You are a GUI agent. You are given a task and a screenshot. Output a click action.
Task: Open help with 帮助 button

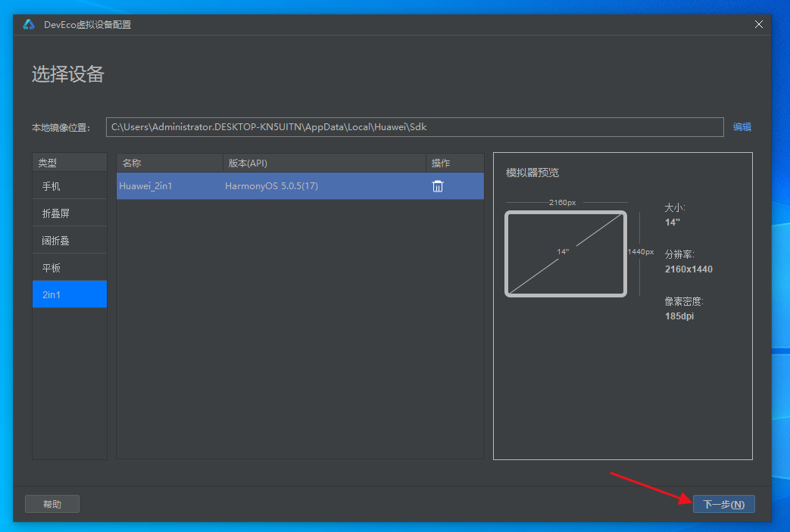52,504
